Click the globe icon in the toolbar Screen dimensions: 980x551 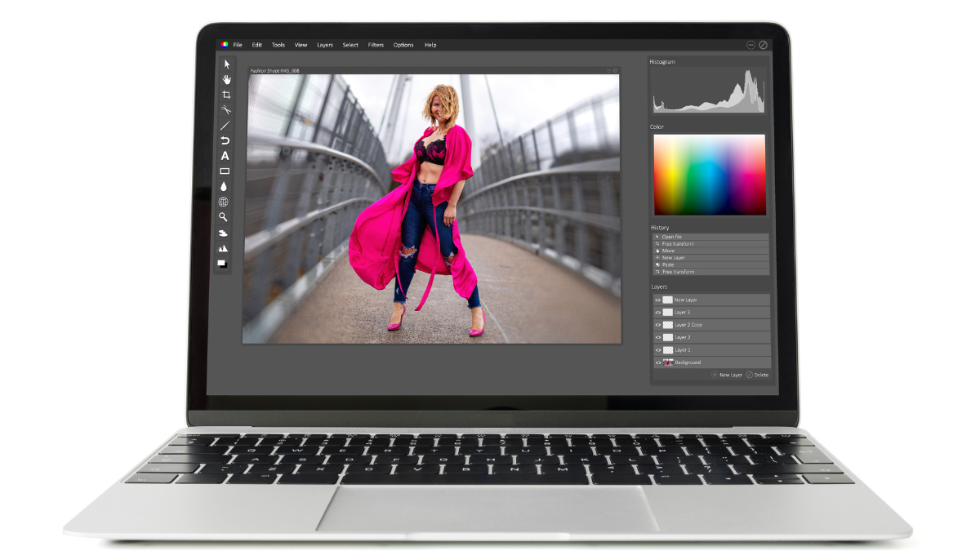[x=224, y=202]
